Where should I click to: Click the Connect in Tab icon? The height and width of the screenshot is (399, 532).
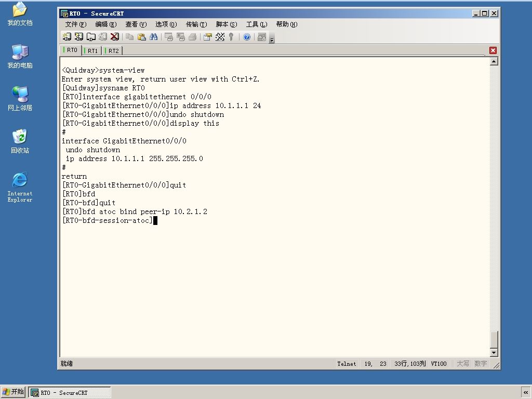[91, 37]
